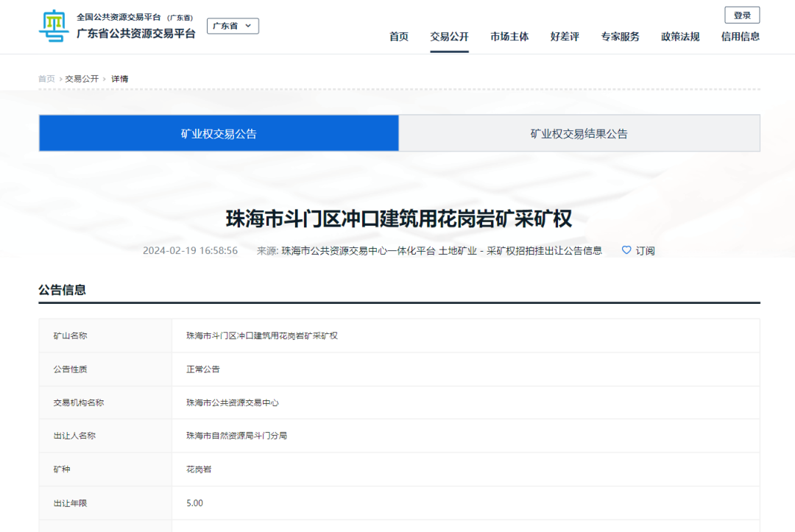Navigate to 政策法规 section
The height and width of the screenshot is (532, 795).
(x=680, y=37)
